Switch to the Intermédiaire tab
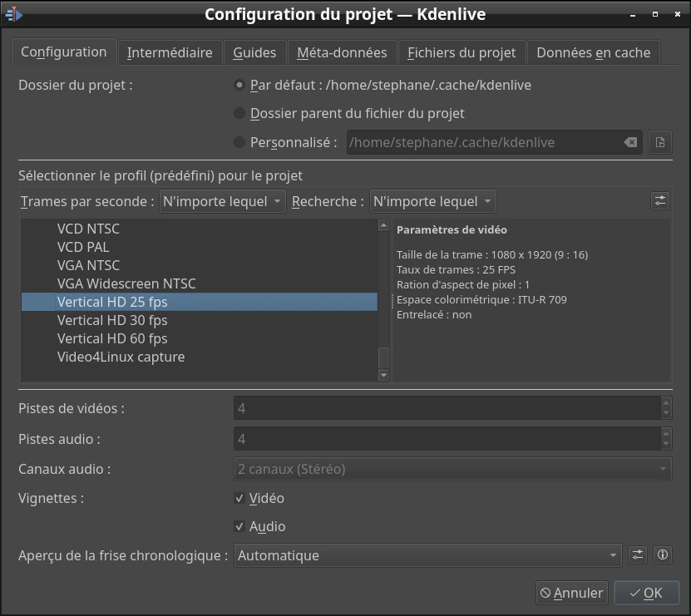The height and width of the screenshot is (616, 691). [170, 52]
